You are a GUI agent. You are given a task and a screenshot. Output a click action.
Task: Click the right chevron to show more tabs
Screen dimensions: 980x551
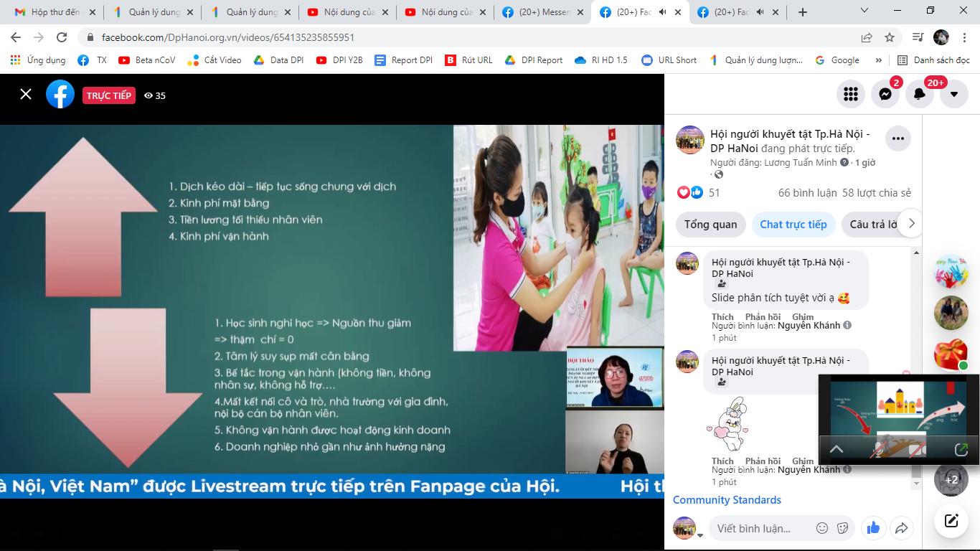911,224
